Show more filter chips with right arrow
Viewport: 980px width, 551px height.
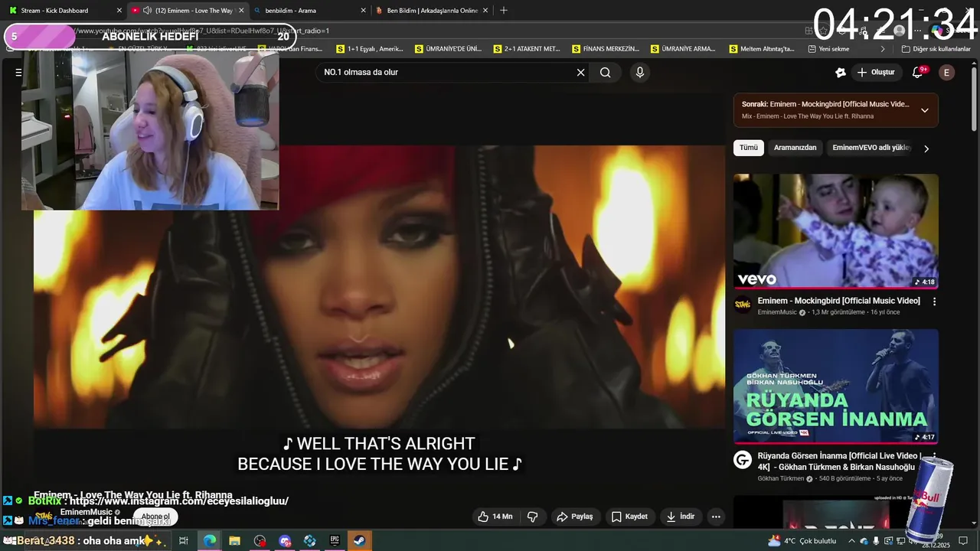[x=926, y=148]
